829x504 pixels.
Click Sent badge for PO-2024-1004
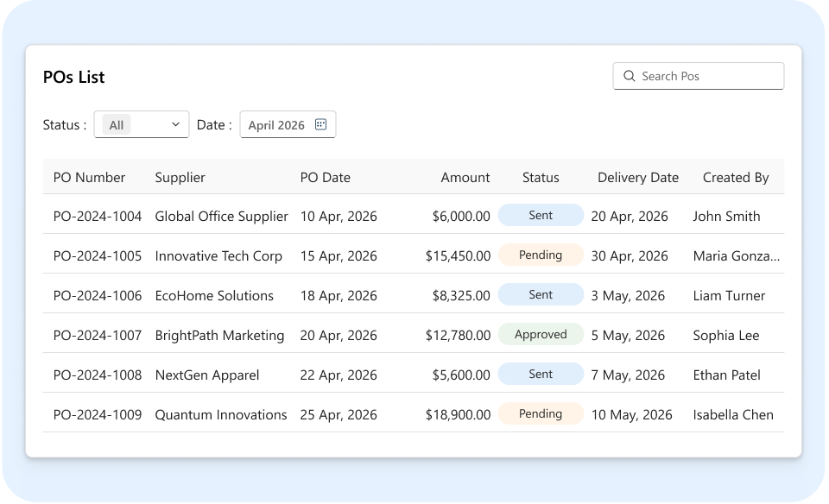coord(541,215)
